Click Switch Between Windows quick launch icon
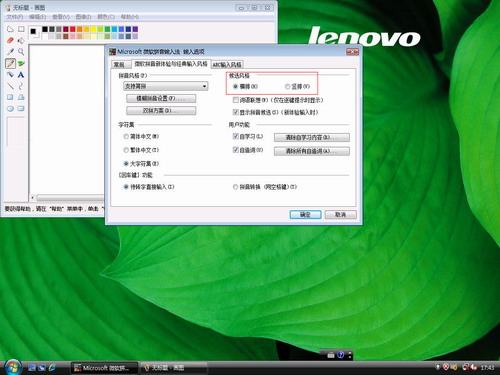 pos(42,368)
